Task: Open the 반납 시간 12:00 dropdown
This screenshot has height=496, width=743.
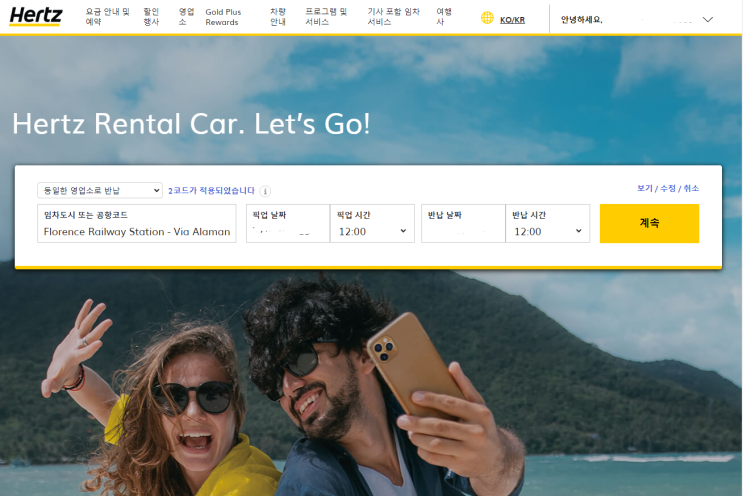Action: (548, 224)
